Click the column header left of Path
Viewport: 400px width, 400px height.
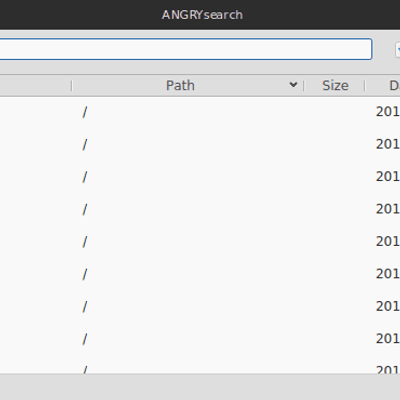pos(35,86)
